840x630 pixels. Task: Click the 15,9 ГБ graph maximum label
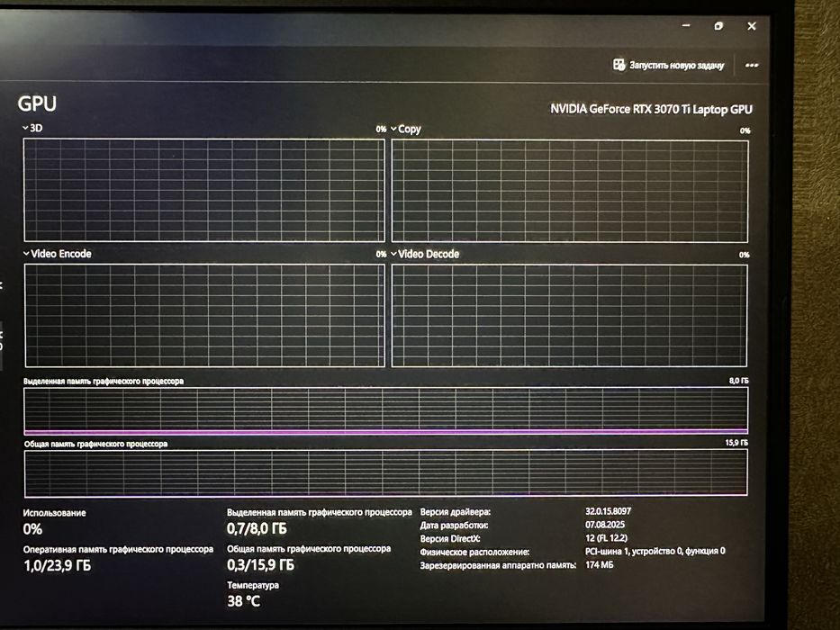click(x=736, y=443)
